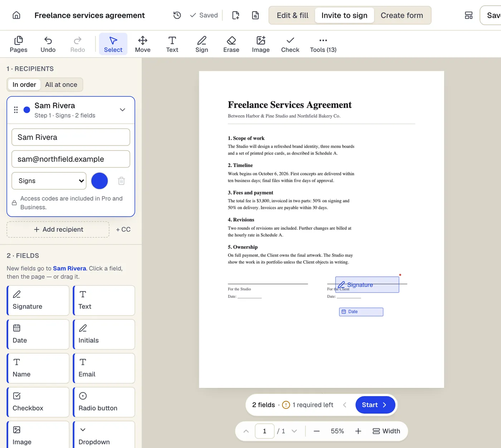
Task: Select the Date field on document
Action: point(361,312)
